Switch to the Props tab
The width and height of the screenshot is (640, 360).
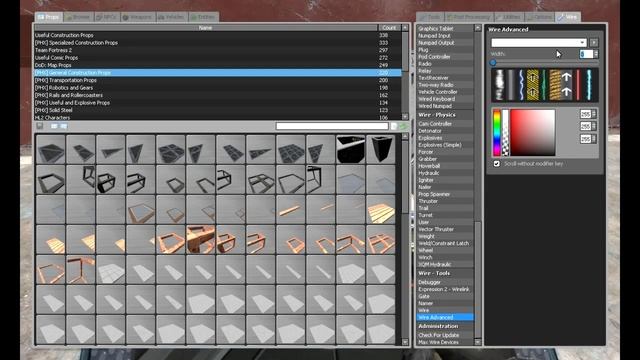point(49,17)
